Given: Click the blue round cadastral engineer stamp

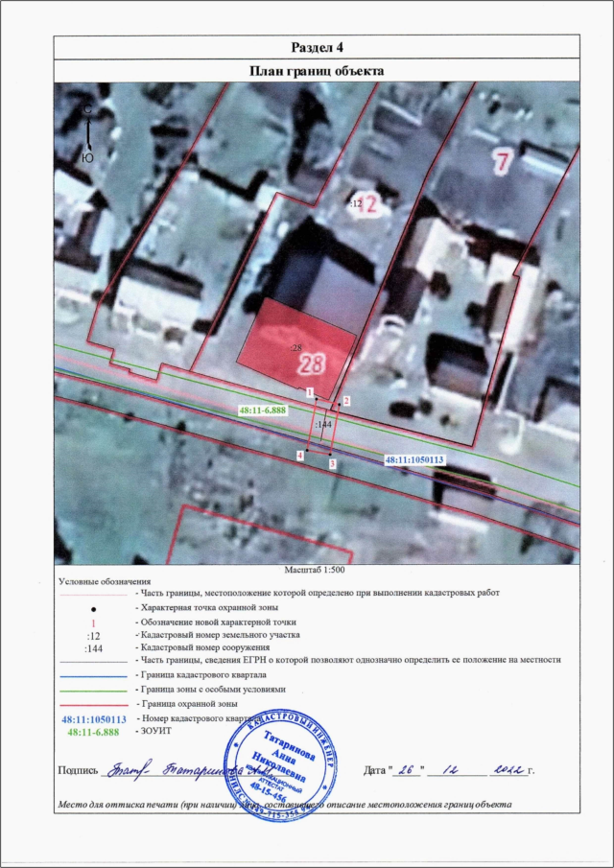Looking at the screenshot, I should tap(282, 765).
